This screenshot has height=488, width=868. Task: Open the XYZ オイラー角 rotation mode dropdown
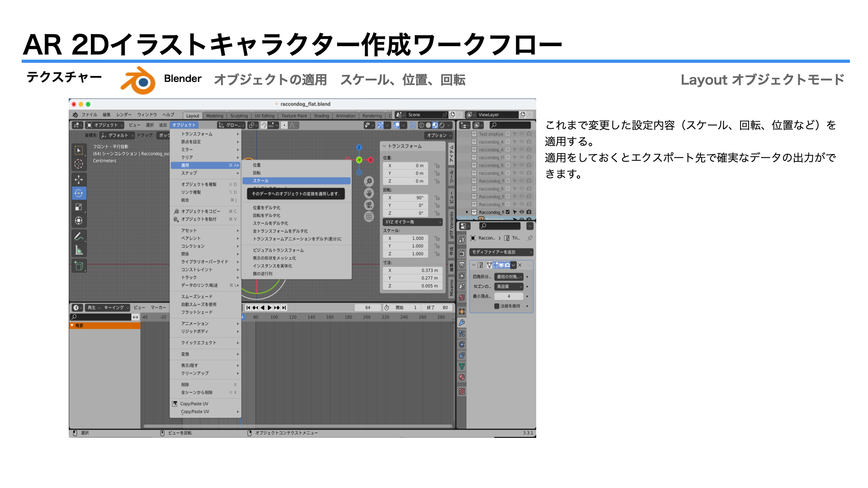click(413, 222)
